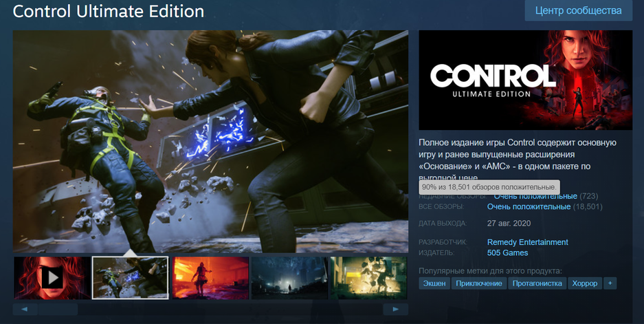
Task: Click the right arrow of thumbnail strip
Action: (395, 309)
